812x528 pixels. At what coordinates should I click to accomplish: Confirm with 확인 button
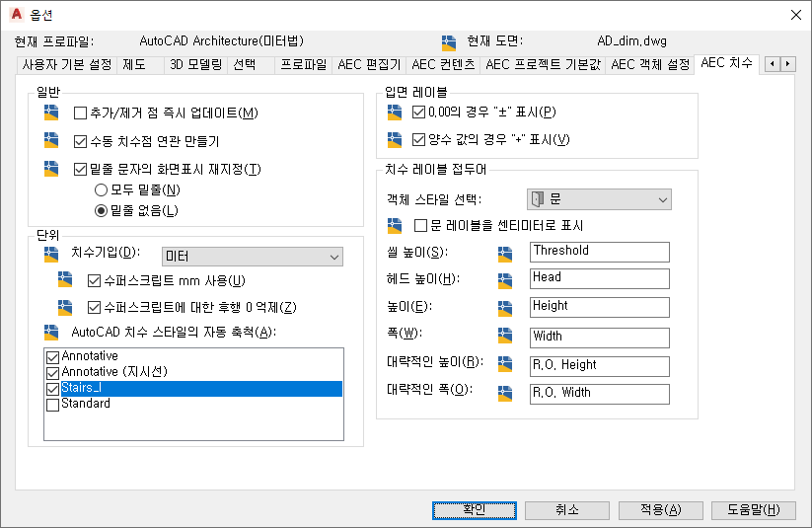(475, 510)
